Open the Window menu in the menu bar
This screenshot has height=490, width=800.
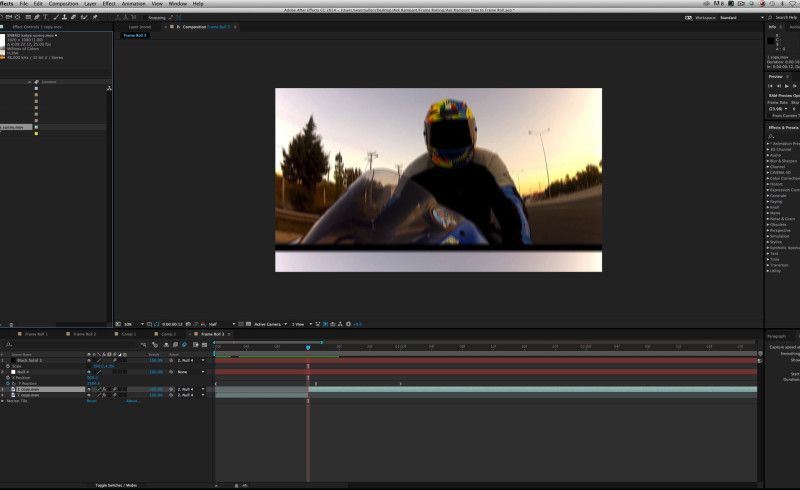pos(177,4)
